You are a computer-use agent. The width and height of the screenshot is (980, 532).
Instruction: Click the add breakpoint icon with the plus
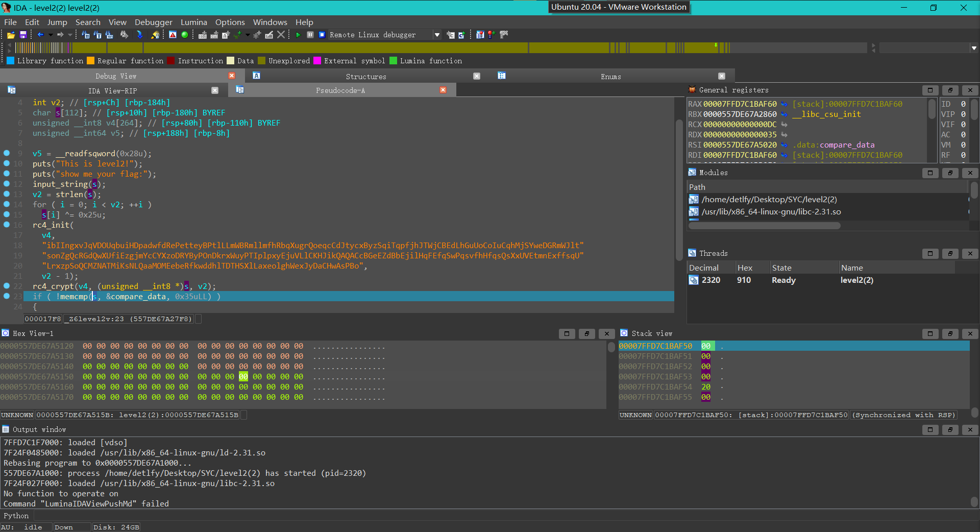point(492,35)
